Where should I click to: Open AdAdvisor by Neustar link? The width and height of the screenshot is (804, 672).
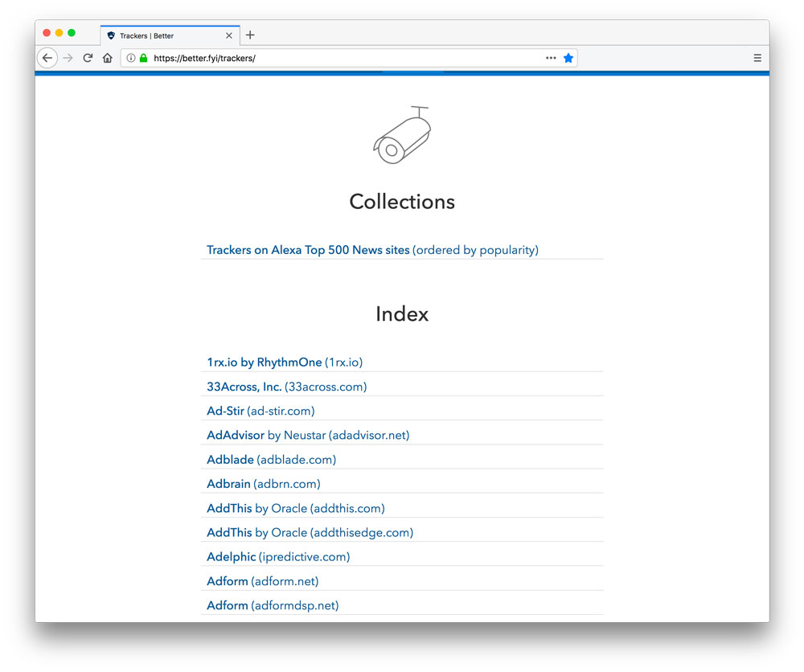(308, 435)
